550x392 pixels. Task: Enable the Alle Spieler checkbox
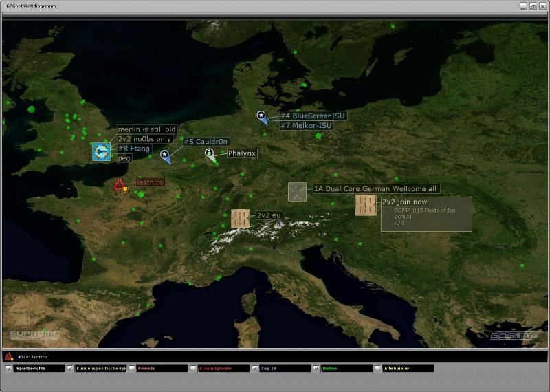pyautogui.click(x=377, y=369)
